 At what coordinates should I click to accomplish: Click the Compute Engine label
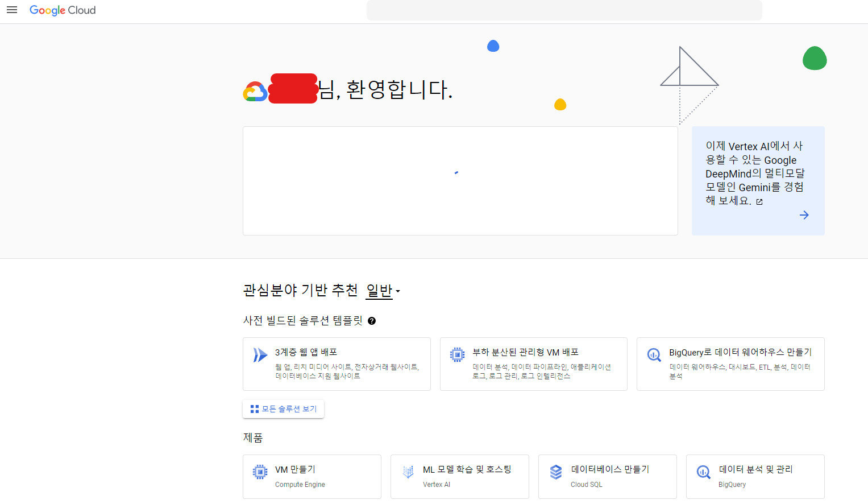(x=300, y=485)
